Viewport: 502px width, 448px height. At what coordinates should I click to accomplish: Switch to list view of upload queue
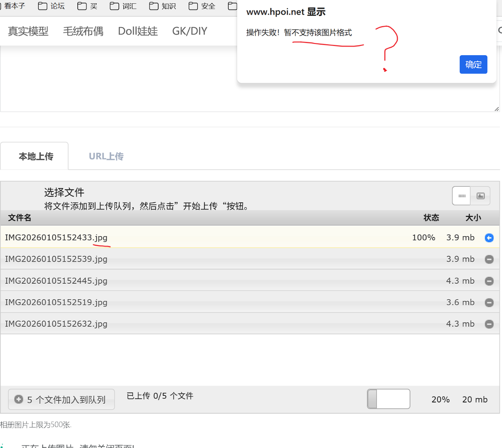tap(461, 196)
